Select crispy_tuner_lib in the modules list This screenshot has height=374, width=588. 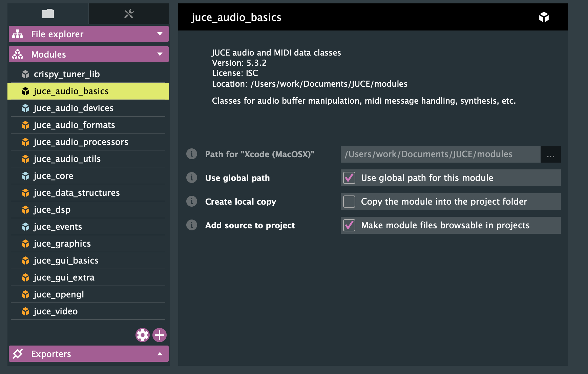click(x=88, y=74)
